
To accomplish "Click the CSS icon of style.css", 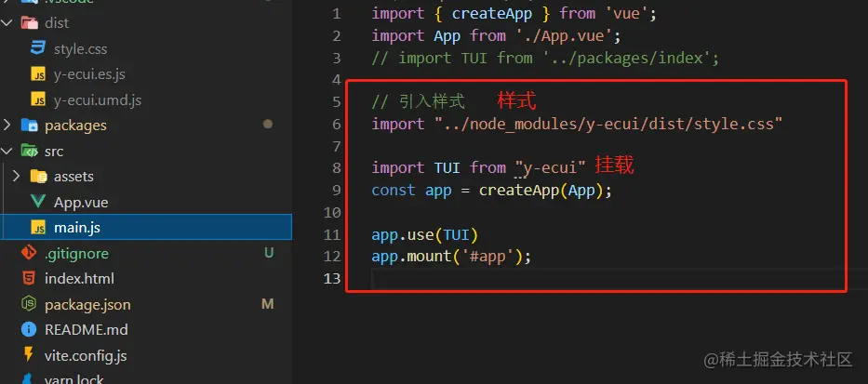I will coord(37,48).
